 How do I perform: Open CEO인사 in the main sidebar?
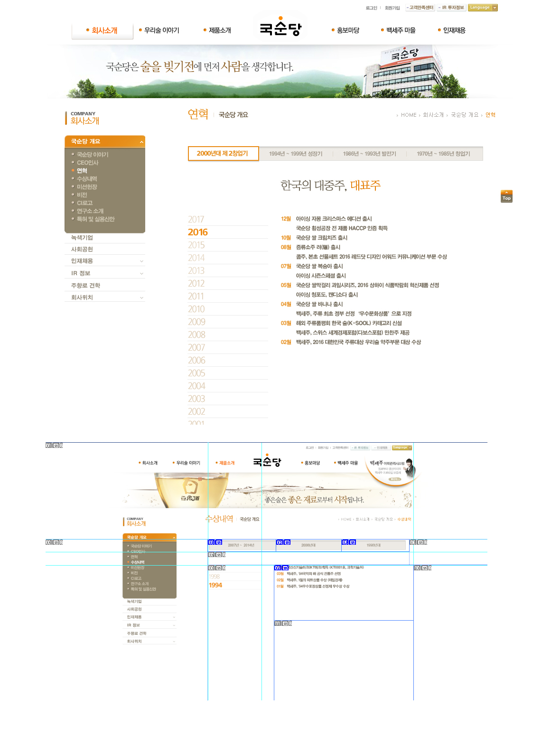pyautogui.click(x=87, y=163)
